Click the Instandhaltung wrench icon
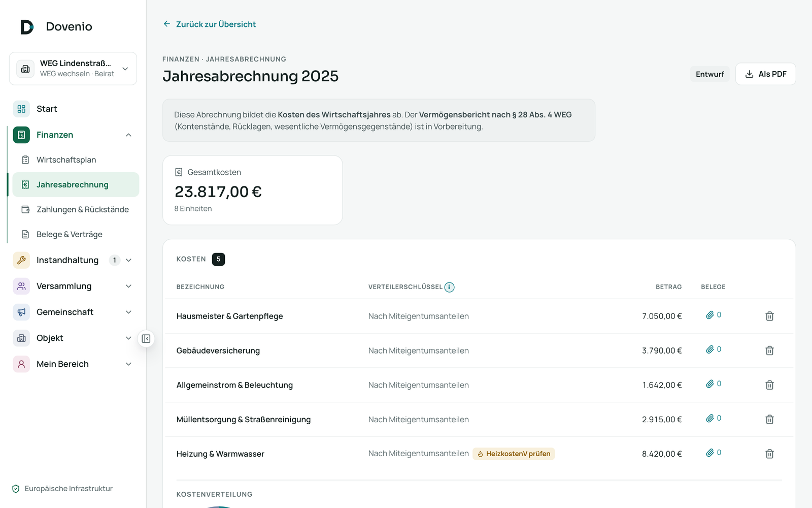Image resolution: width=812 pixels, height=508 pixels. click(x=21, y=260)
